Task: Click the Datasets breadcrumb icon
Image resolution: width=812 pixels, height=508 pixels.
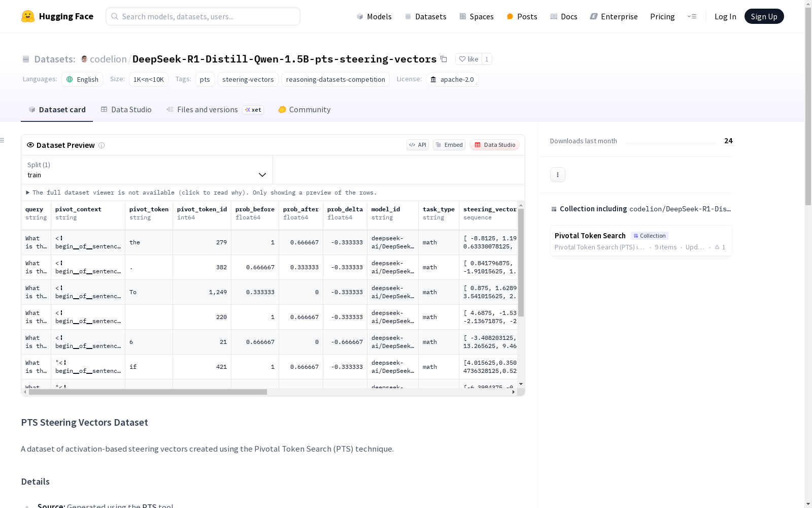Action: 26,59
